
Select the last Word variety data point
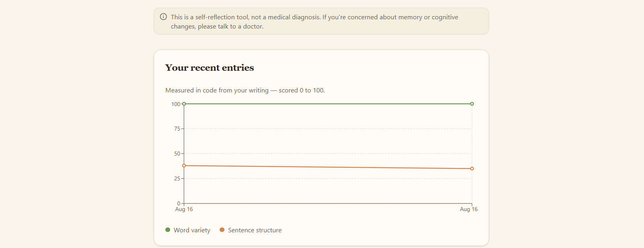(x=472, y=104)
